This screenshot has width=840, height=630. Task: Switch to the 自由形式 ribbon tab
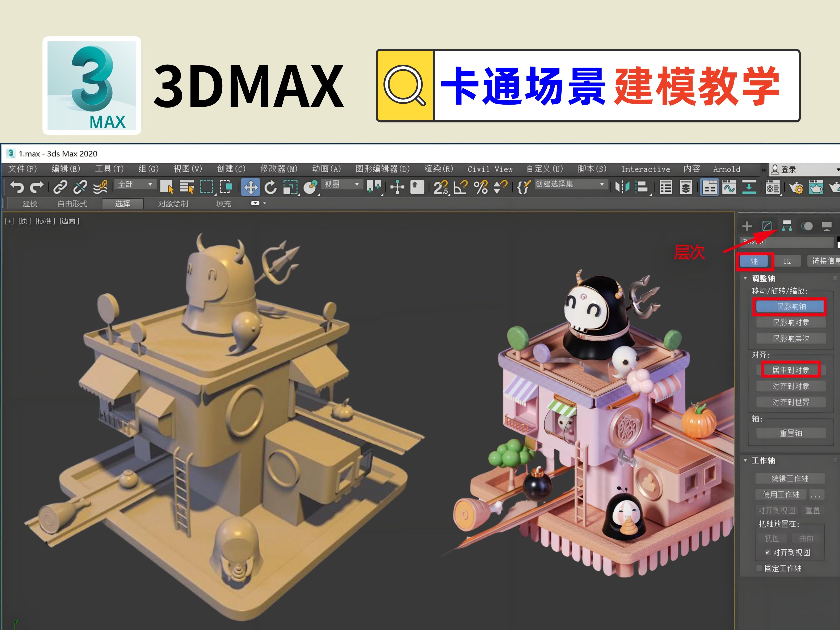72,204
